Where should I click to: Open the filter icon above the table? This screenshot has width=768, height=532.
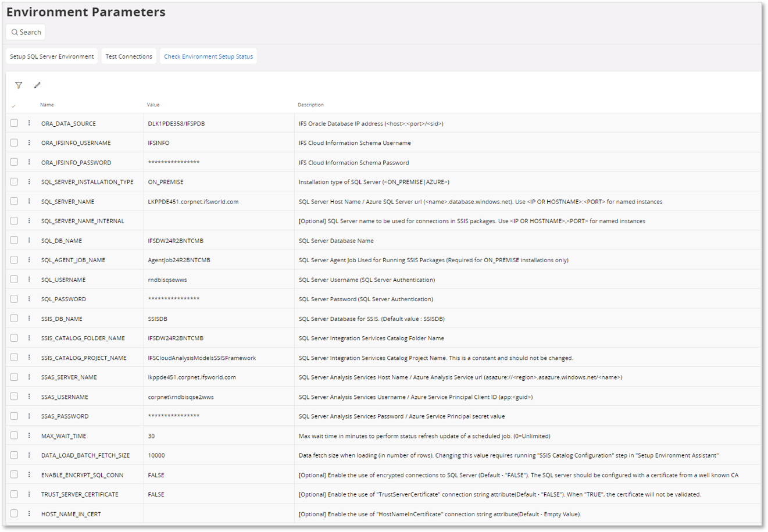(19, 85)
